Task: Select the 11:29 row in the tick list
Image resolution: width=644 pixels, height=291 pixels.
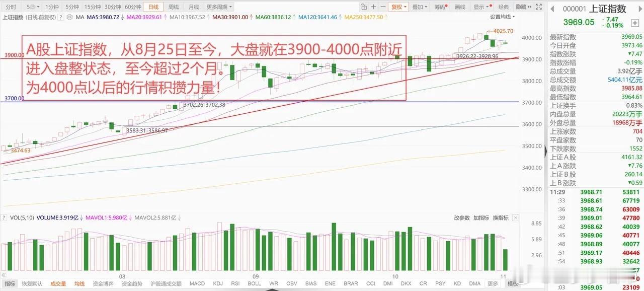Action: [594, 193]
